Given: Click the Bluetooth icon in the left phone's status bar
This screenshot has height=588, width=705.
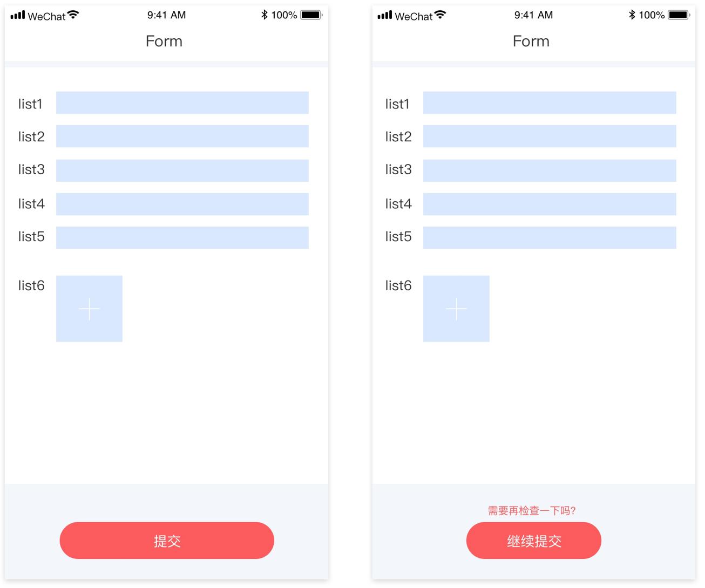Looking at the screenshot, I should (x=264, y=15).
